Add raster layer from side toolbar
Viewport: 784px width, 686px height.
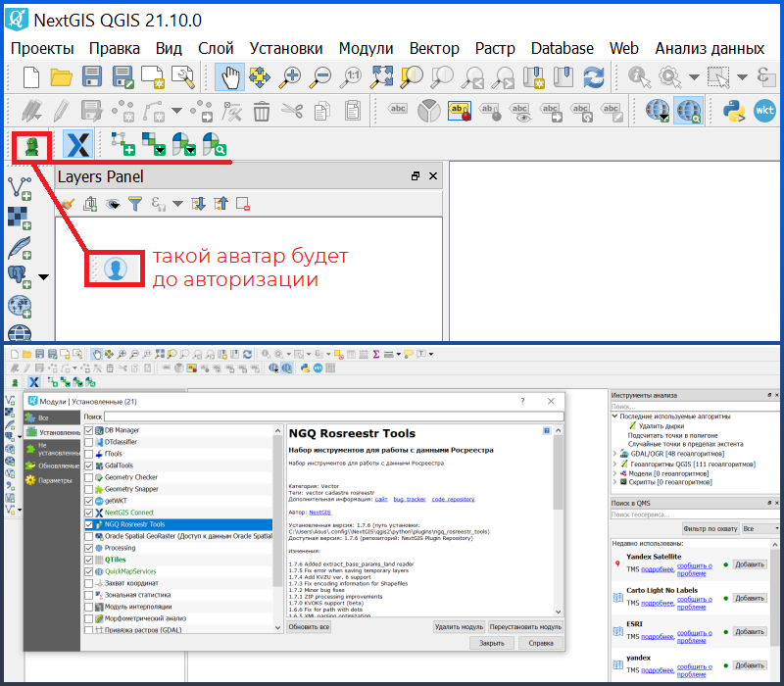pos(20,218)
